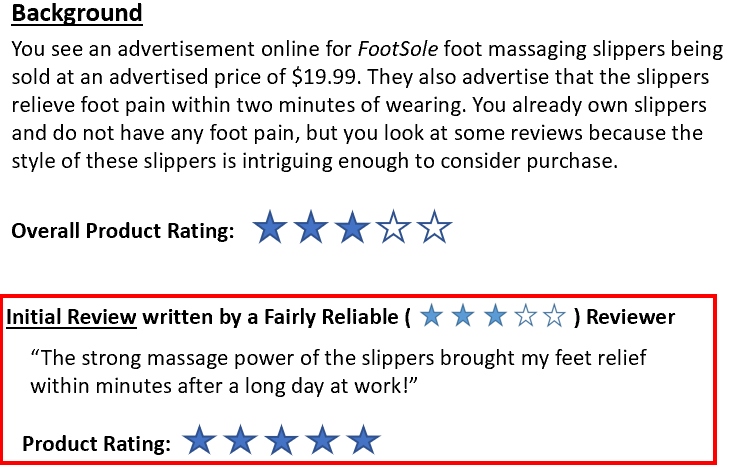Select third star in review's Product Rating
The width and height of the screenshot is (730, 469).
[x=282, y=439]
